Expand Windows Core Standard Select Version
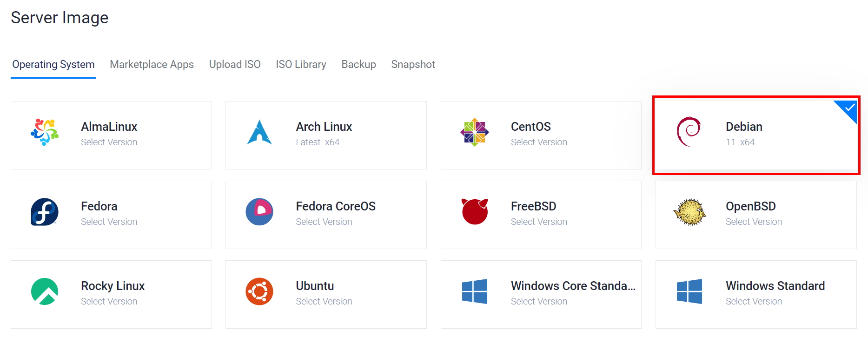The height and width of the screenshot is (345, 868). point(539,301)
